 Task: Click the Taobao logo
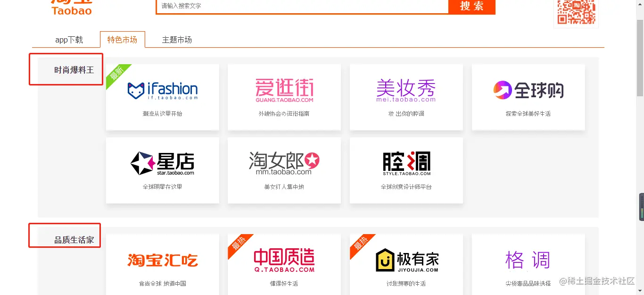point(72,7)
